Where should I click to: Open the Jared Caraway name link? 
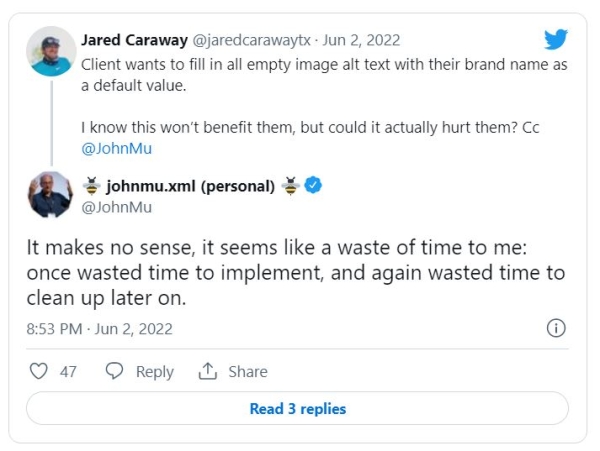pyautogui.click(x=135, y=40)
